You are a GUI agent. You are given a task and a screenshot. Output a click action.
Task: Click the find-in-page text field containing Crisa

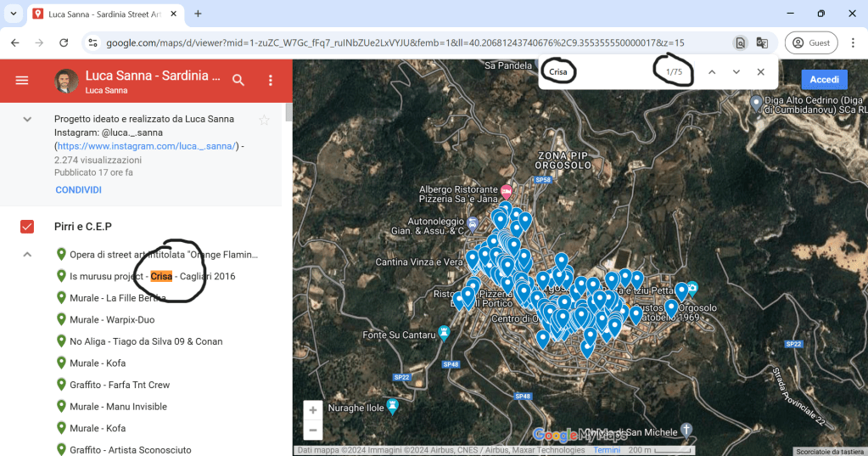point(594,72)
